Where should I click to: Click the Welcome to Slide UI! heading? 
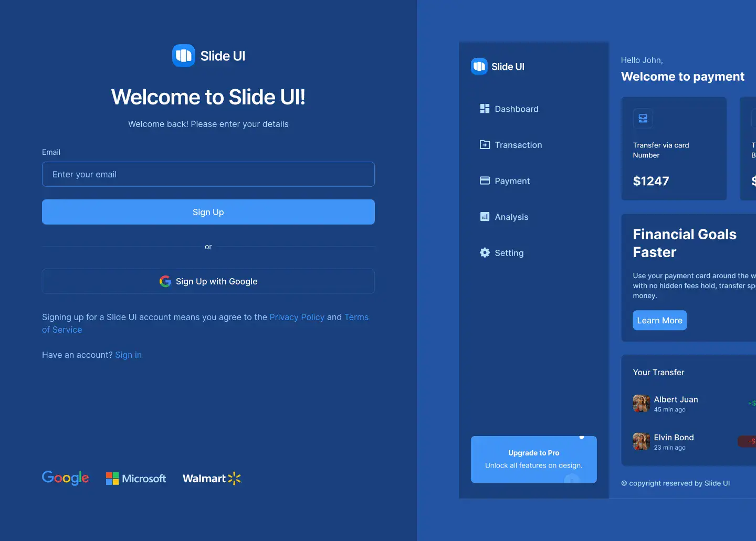pos(208,97)
